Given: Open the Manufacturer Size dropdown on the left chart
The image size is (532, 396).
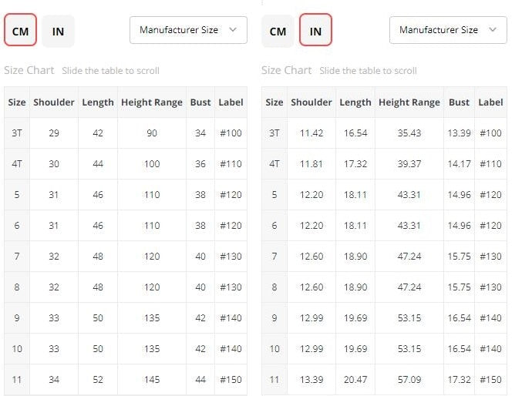Looking at the screenshot, I should (x=188, y=30).
